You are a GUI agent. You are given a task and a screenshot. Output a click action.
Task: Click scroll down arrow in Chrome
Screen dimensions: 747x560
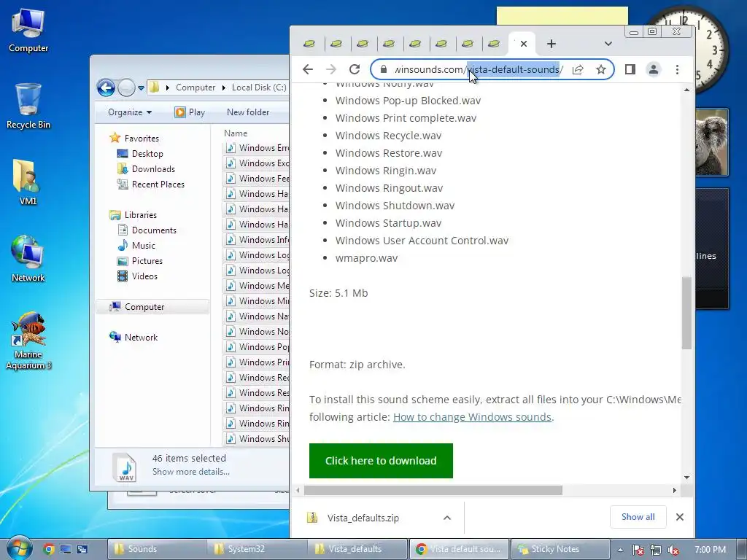(686, 477)
